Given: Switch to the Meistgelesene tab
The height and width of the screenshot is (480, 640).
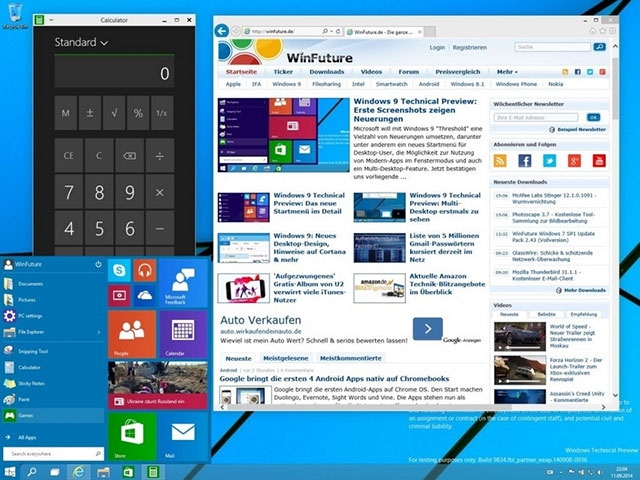Looking at the screenshot, I should [286, 358].
